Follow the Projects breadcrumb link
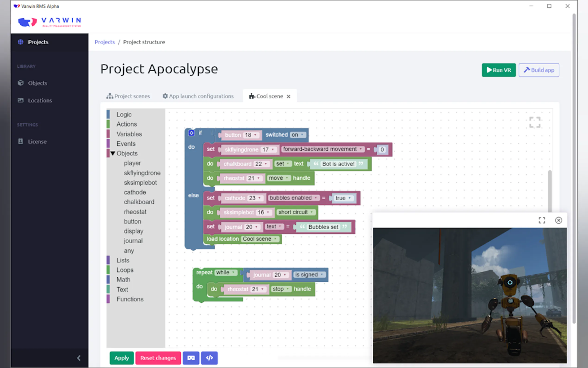This screenshot has width=588, height=368. tap(105, 42)
